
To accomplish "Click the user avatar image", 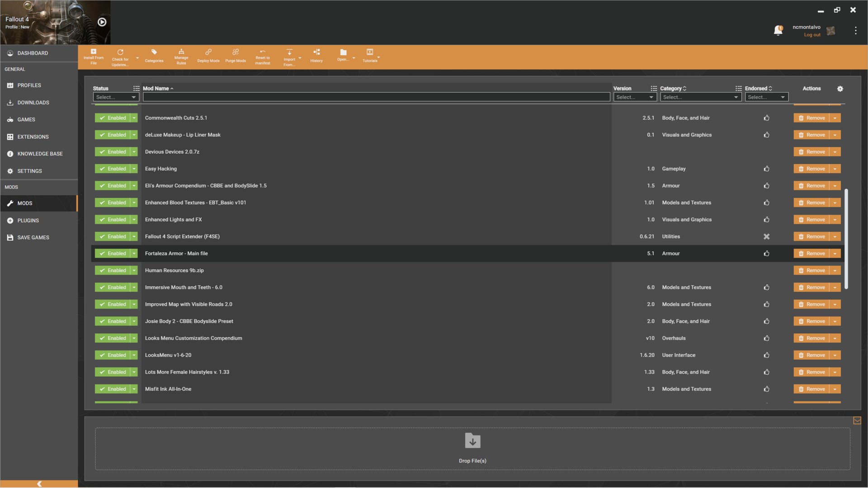I will pos(830,31).
